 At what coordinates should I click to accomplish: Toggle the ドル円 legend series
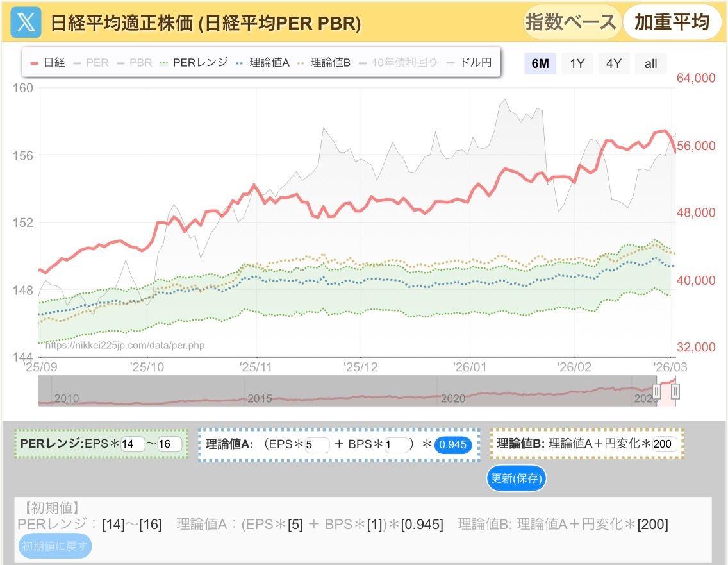(470, 63)
